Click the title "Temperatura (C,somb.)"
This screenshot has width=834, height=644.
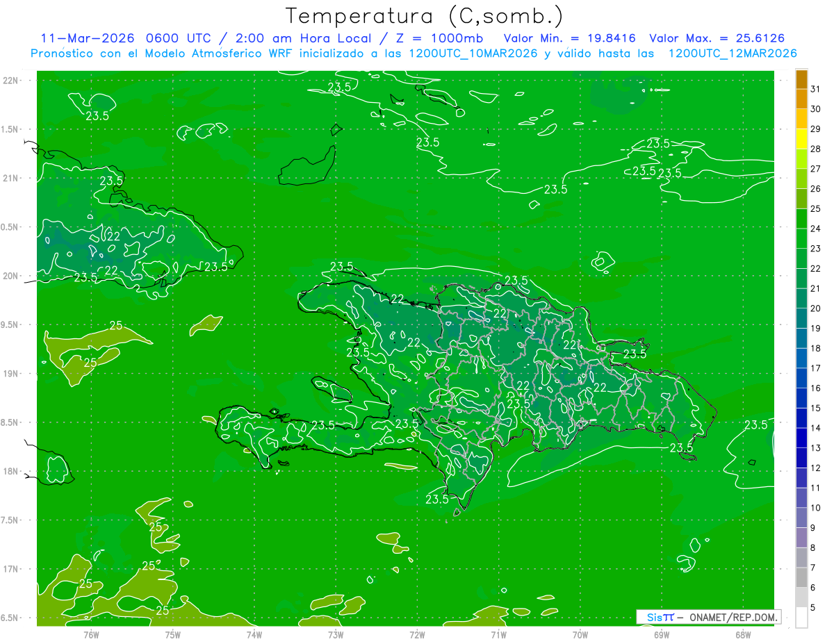point(424,16)
